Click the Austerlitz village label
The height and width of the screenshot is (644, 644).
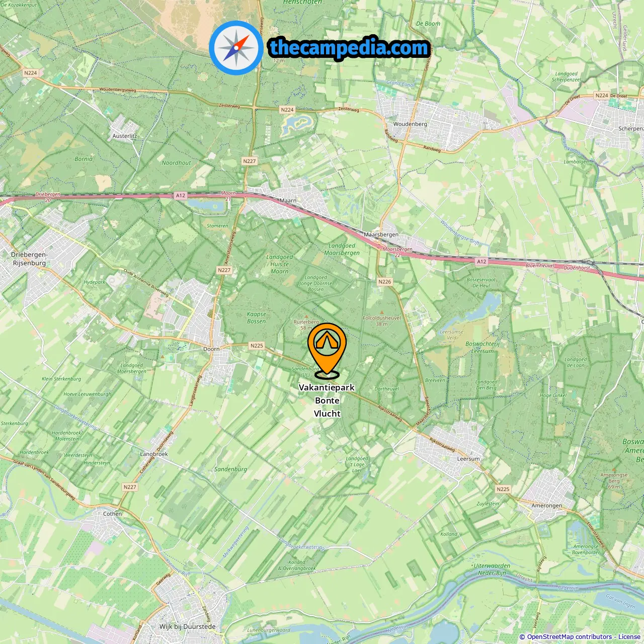tap(125, 136)
